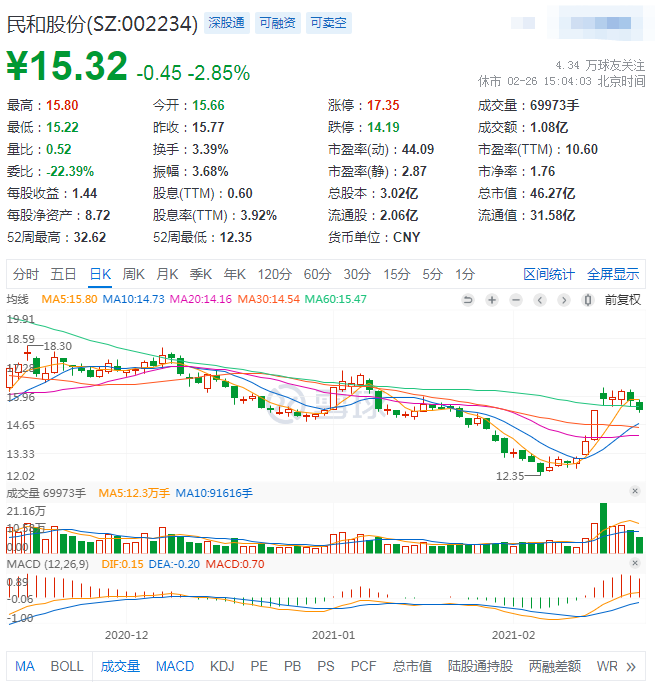
Task: Switch to the 15分 interval tab
Action: click(x=396, y=274)
